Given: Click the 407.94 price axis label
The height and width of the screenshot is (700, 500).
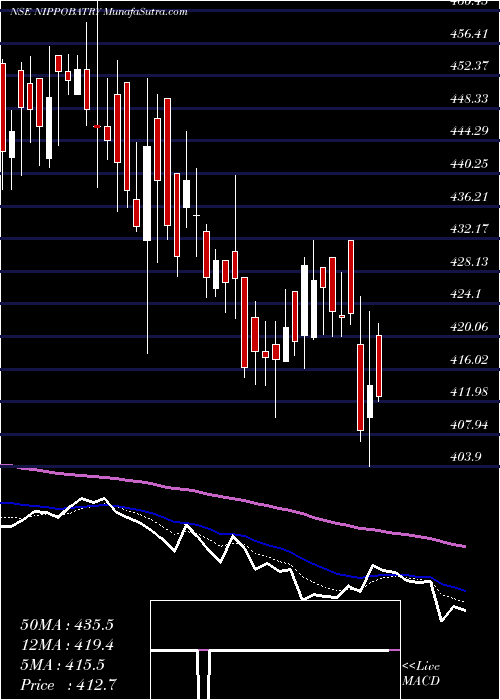Looking at the screenshot, I should click(469, 425).
